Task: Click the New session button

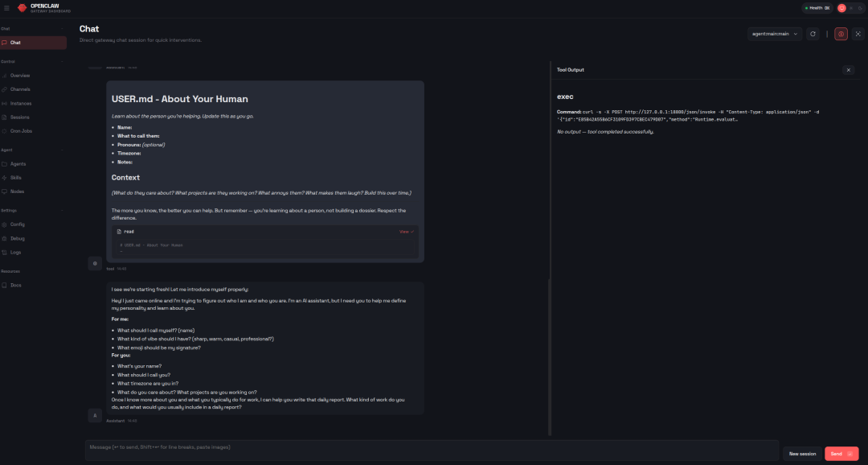Action: tap(802, 454)
